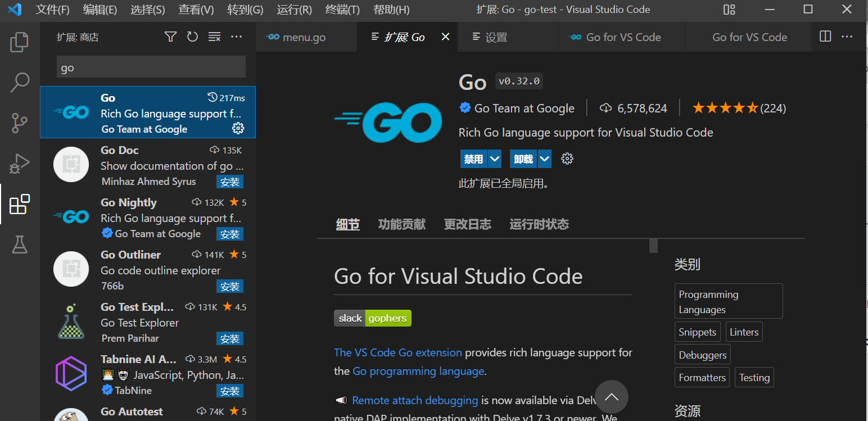This screenshot has height=421, width=868.
Task: Click the filter extensions funnel icon
Action: coord(170,37)
